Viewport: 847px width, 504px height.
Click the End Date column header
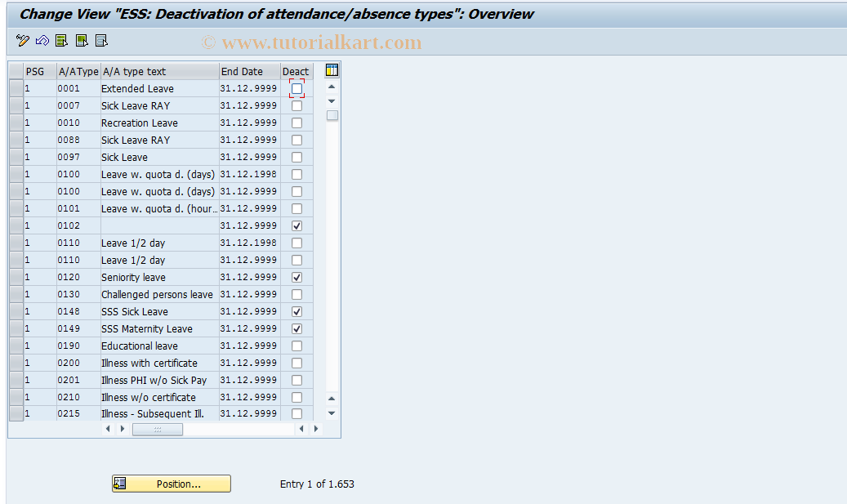pos(250,71)
